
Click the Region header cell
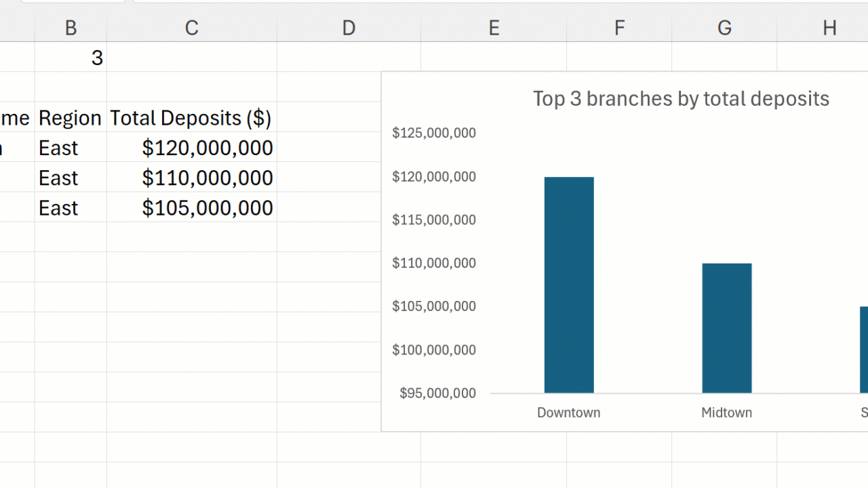point(71,118)
